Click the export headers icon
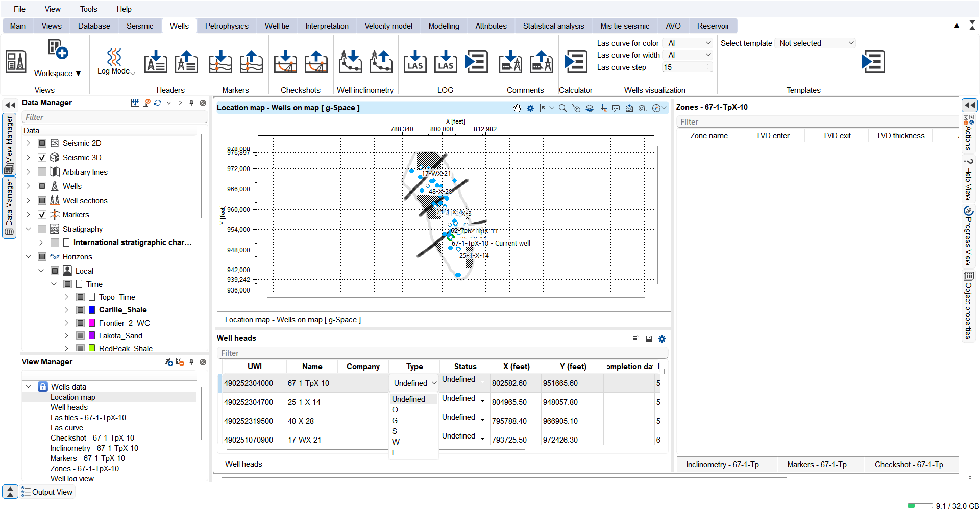The image size is (980, 511). [x=186, y=62]
